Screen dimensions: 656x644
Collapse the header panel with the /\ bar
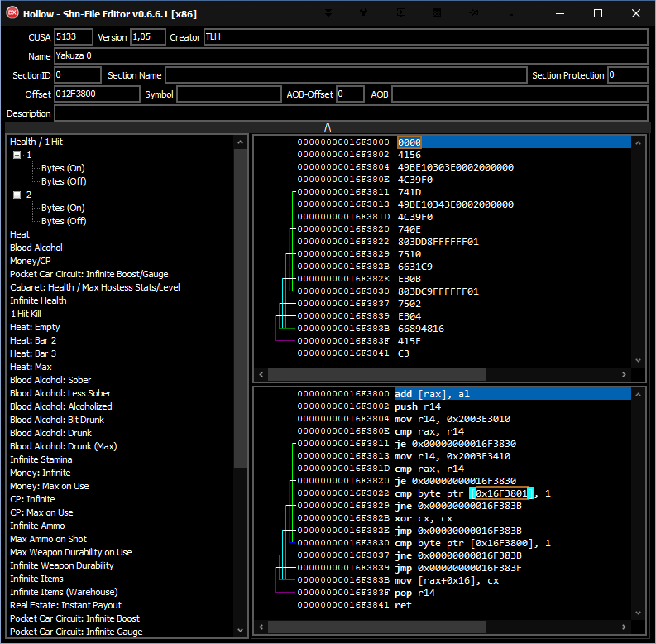coord(328,127)
